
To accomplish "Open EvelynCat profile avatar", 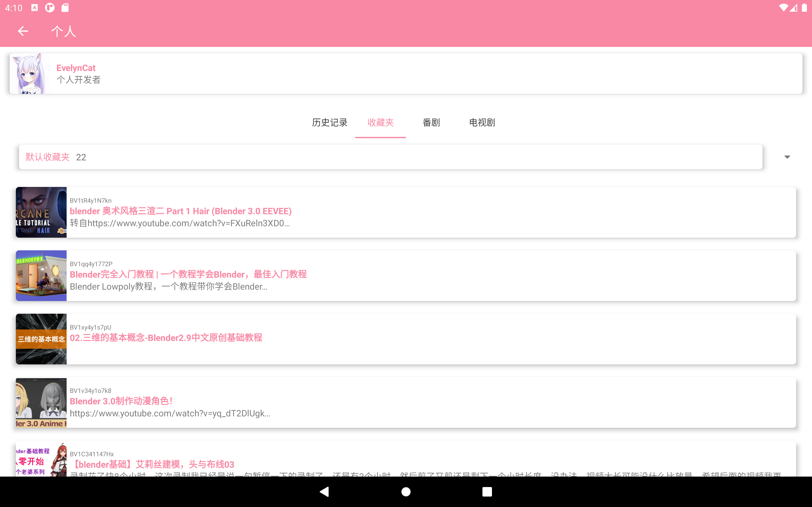I will point(29,74).
